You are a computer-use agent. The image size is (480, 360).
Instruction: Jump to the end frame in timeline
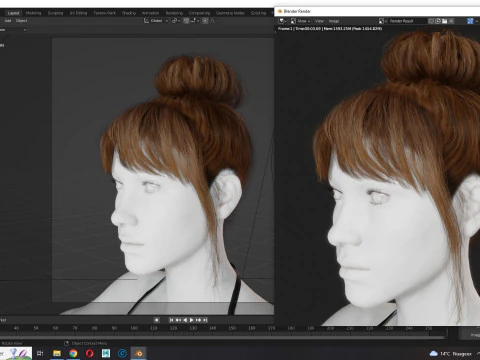[205, 320]
